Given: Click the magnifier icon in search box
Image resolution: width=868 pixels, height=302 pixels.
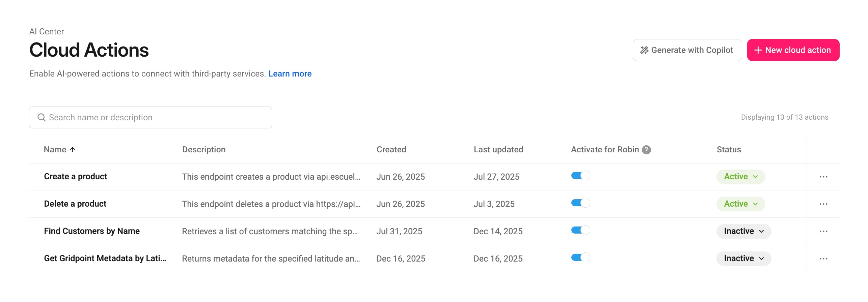Looking at the screenshot, I should tap(42, 117).
